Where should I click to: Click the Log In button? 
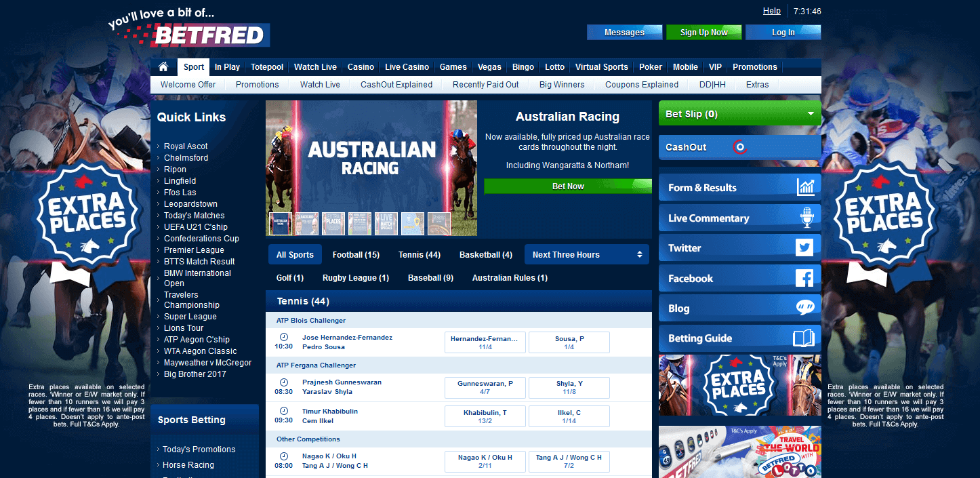click(783, 32)
